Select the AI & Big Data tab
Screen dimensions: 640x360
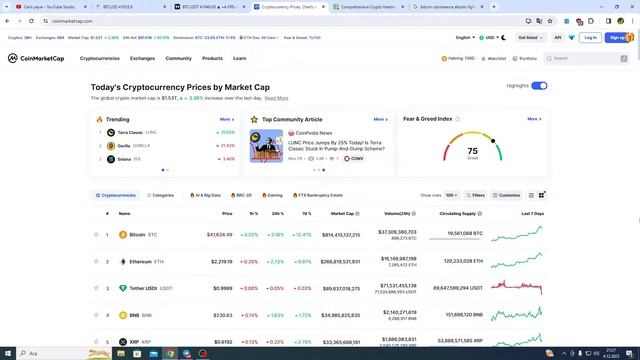[x=205, y=196]
